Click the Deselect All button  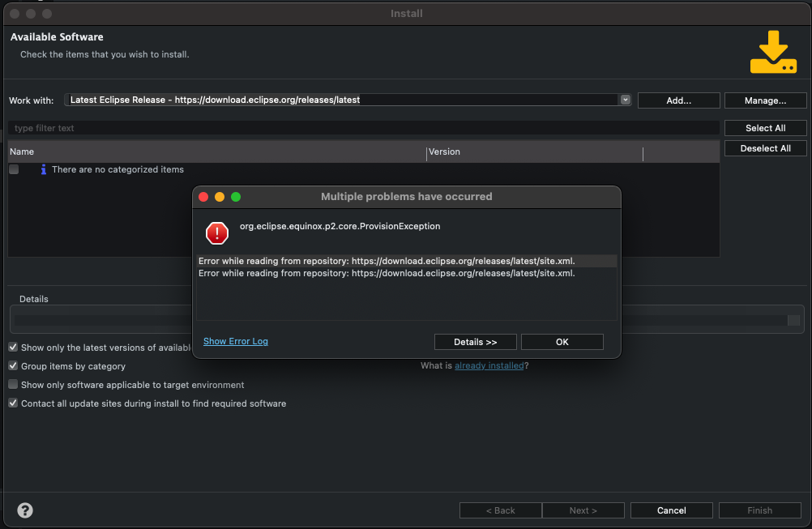coord(765,148)
